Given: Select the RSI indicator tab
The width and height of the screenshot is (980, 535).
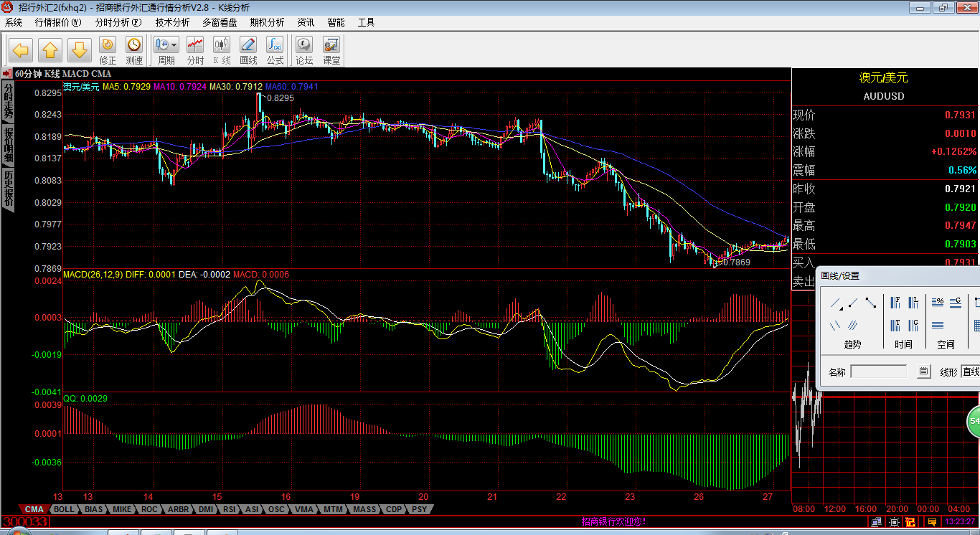Looking at the screenshot, I should click(230, 509).
